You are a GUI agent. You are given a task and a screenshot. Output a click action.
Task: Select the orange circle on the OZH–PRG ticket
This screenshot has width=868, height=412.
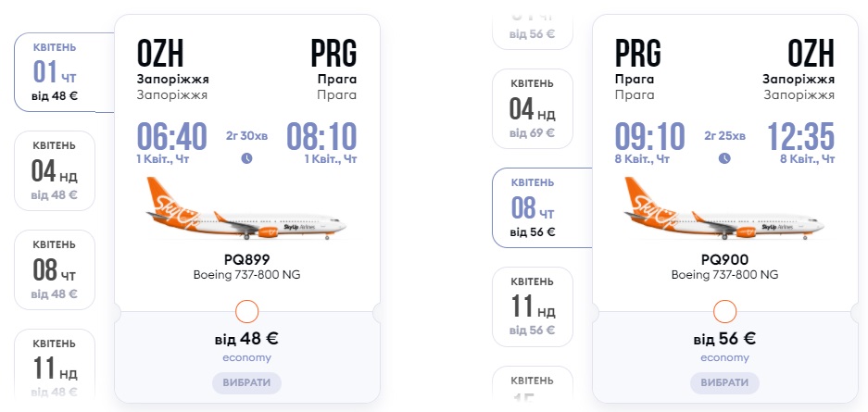[x=247, y=311]
